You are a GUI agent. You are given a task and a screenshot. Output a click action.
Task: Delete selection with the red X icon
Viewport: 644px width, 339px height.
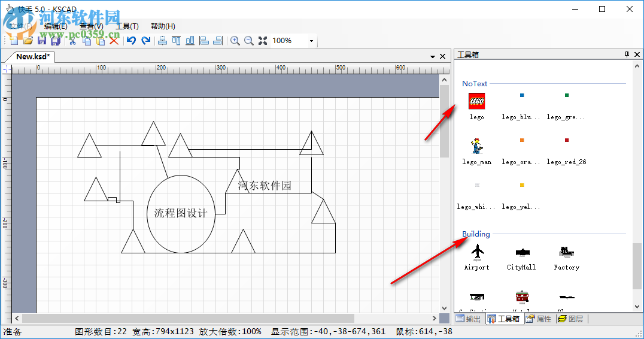pos(114,40)
